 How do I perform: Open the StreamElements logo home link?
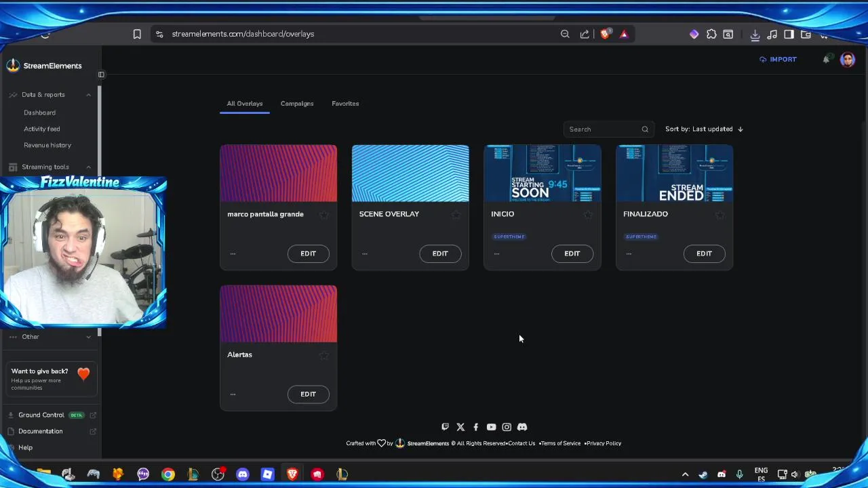[x=44, y=66]
